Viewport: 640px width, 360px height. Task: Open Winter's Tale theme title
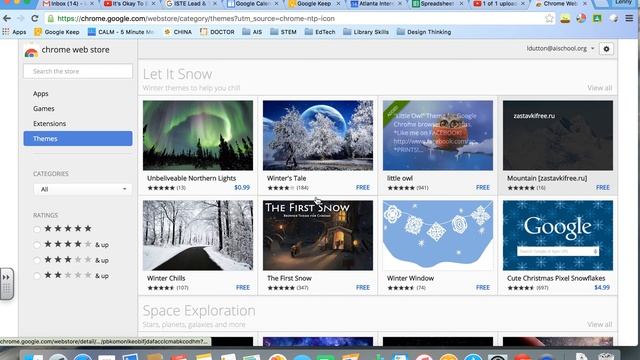[286, 178]
